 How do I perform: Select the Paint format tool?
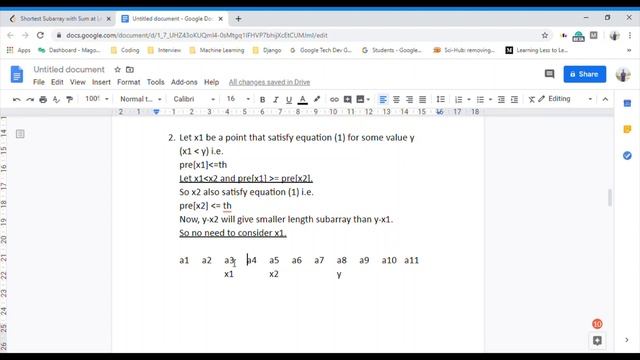[x=69, y=99]
